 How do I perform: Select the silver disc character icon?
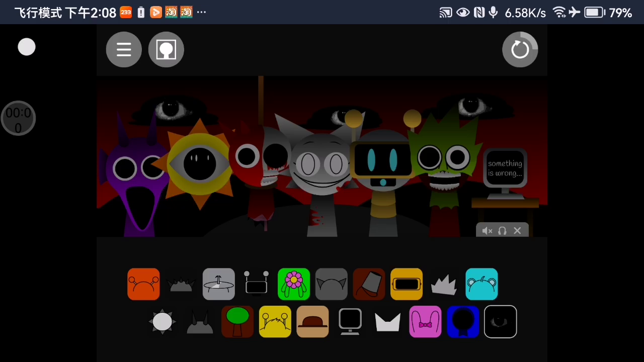point(219,284)
